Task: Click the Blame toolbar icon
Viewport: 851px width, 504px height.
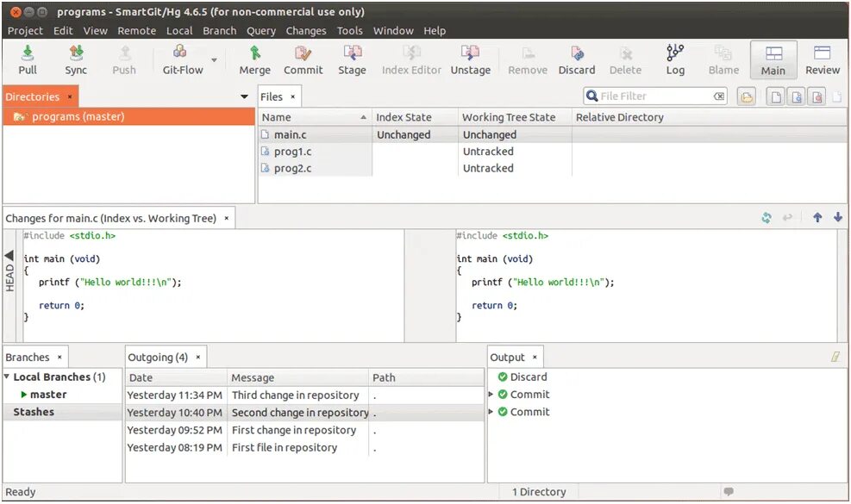Action: pyautogui.click(x=723, y=53)
